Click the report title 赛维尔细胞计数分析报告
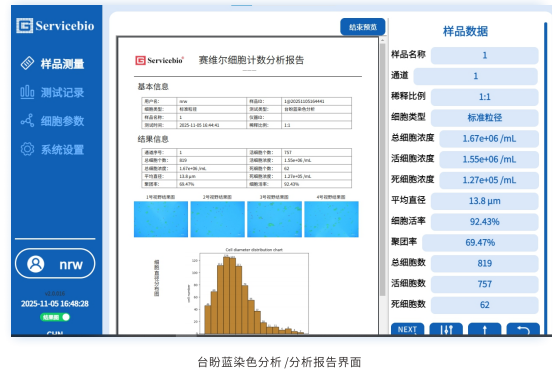The width and height of the screenshot is (559, 376). click(251, 60)
